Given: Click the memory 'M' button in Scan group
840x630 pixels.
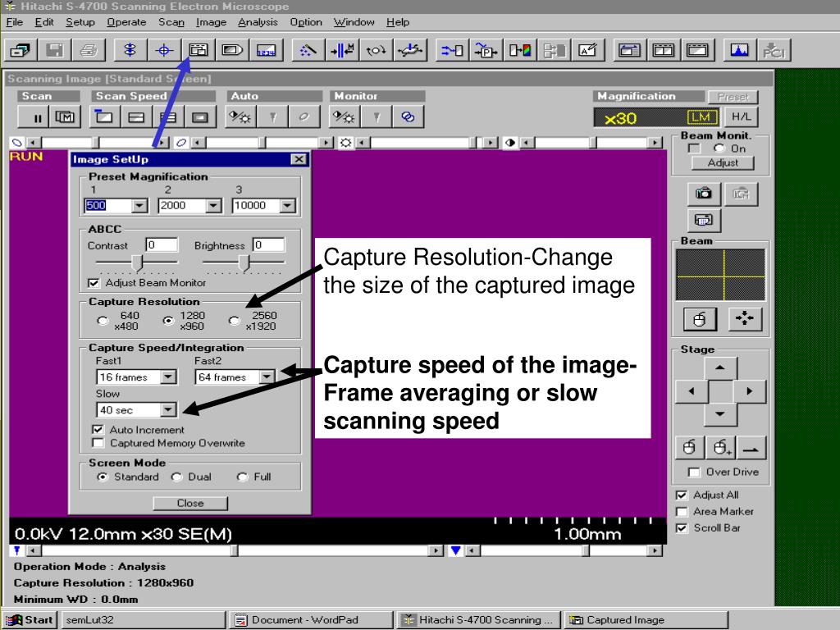Looking at the screenshot, I should click(x=66, y=117).
